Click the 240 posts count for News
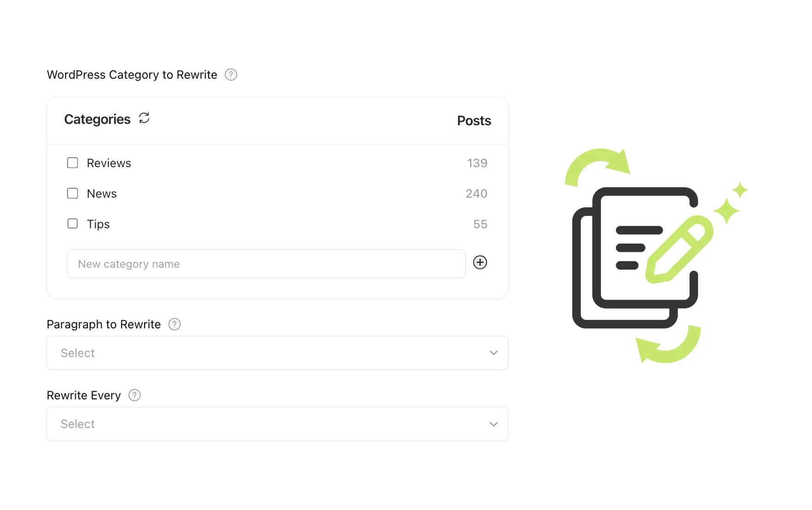Image resolution: width=812 pixels, height=510 pixels. pos(476,193)
